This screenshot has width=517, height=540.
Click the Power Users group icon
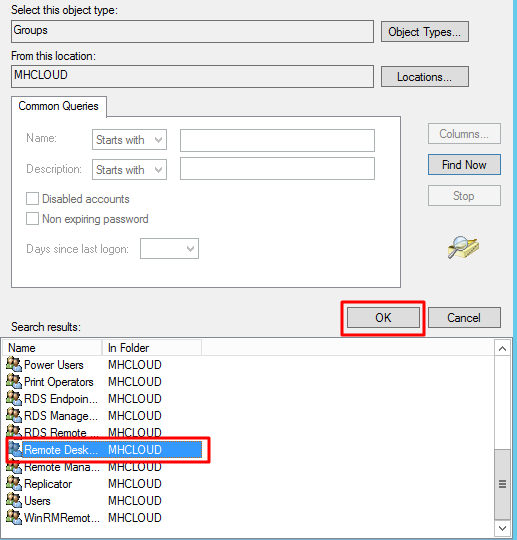tap(14, 364)
